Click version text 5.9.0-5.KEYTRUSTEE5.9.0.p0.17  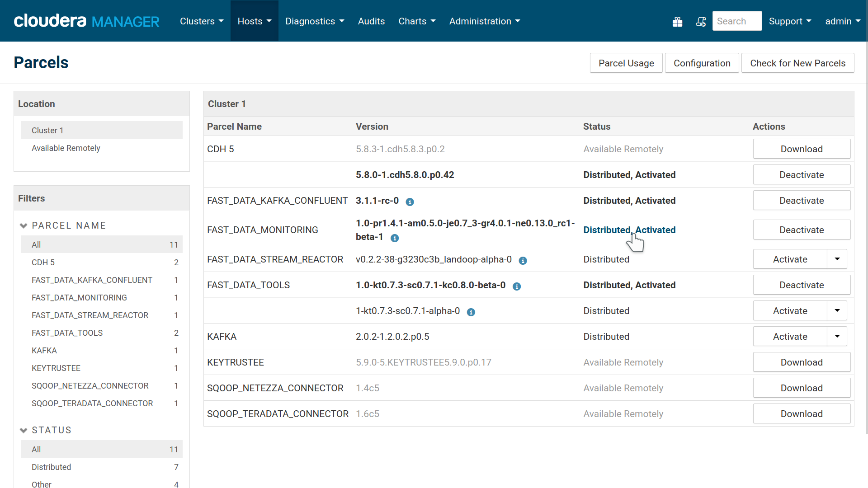423,362
